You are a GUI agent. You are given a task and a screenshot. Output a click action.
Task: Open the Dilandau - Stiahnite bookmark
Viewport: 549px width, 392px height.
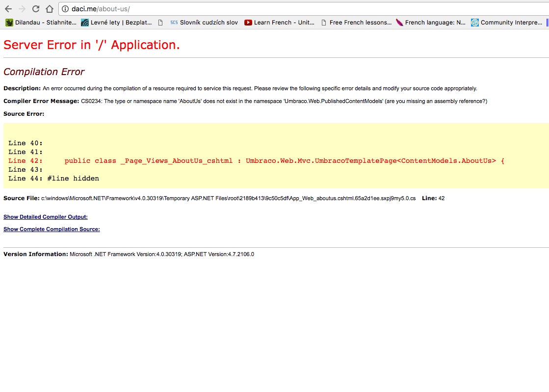pyautogui.click(x=41, y=23)
